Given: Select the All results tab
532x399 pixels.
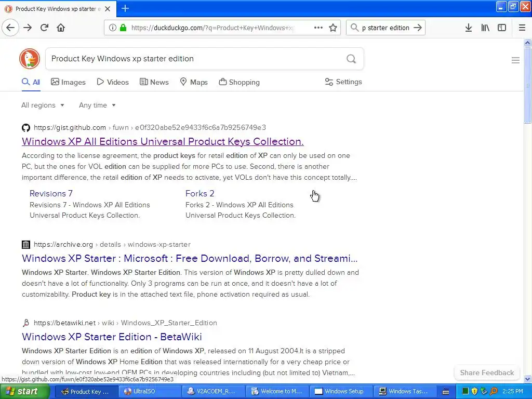Looking at the screenshot, I should (31, 82).
